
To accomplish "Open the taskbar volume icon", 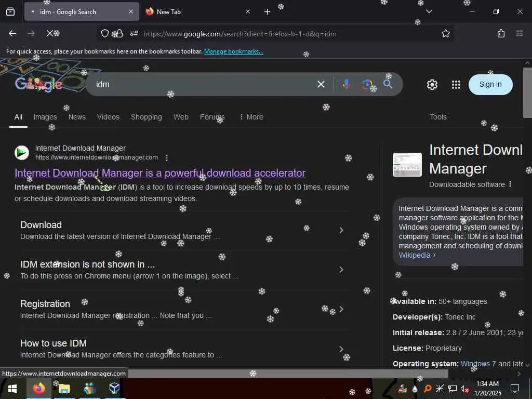I will tap(464, 389).
